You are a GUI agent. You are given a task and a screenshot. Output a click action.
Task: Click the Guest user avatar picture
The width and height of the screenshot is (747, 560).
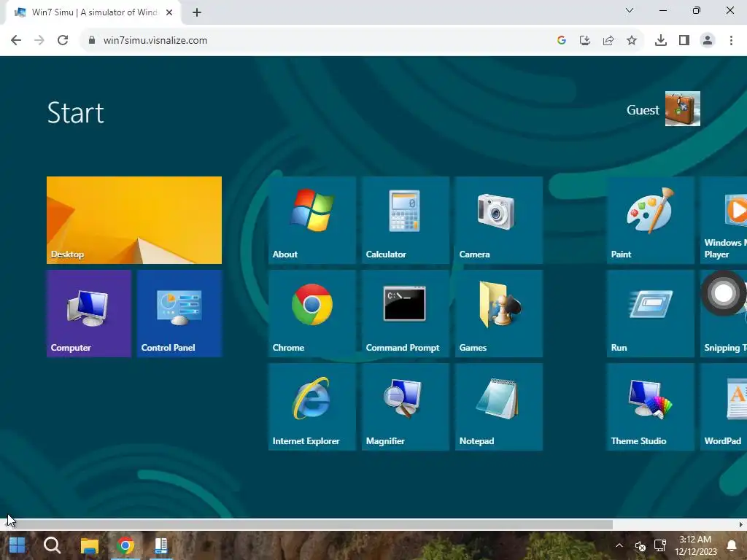click(682, 109)
